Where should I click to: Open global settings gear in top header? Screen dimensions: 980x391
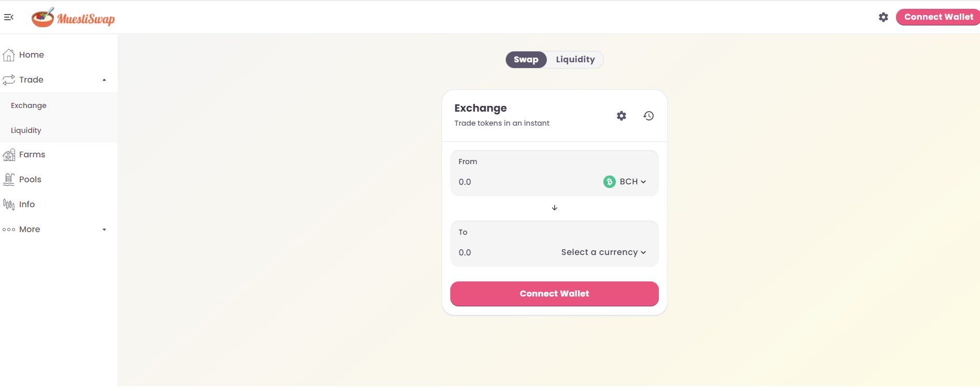coord(884,17)
